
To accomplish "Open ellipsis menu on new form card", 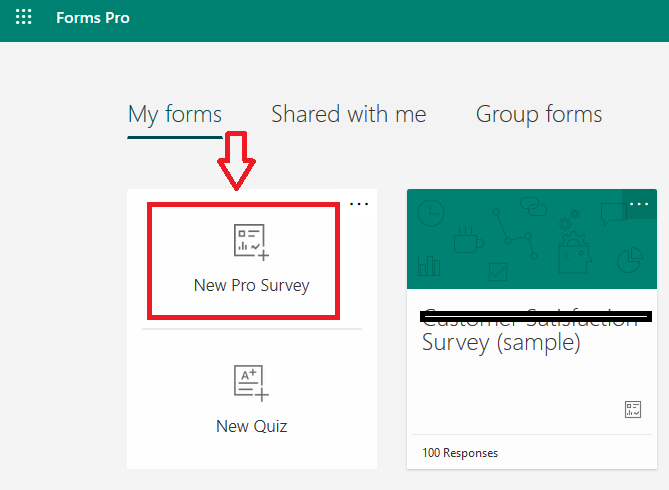I will (359, 204).
